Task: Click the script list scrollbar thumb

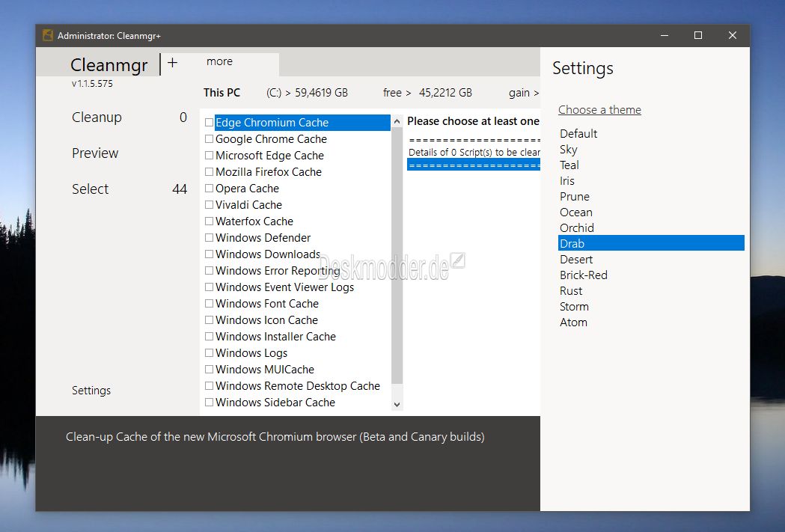Action: (x=397, y=255)
